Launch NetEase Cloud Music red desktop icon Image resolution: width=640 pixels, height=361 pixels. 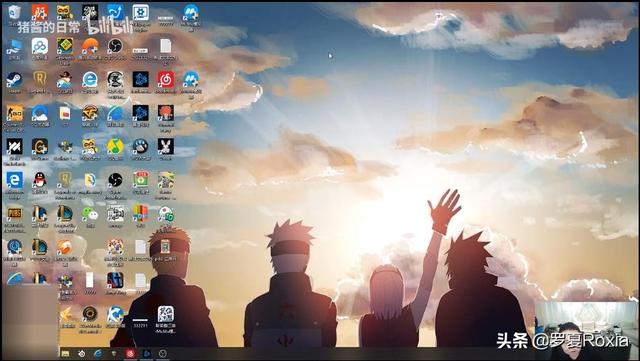[166, 79]
